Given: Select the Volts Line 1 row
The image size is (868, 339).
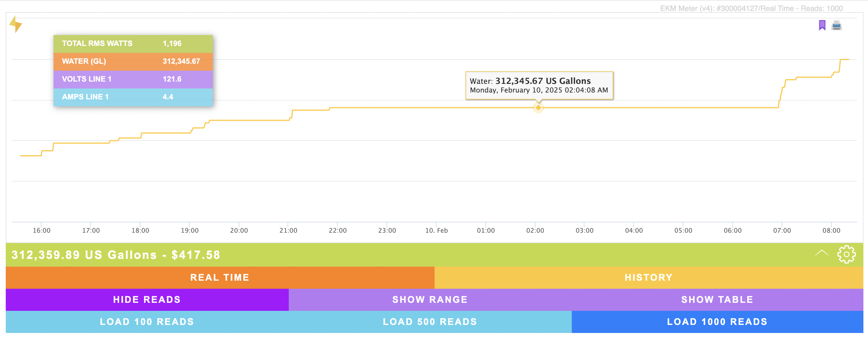Looking at the screenshot, I should coord(133,79).
